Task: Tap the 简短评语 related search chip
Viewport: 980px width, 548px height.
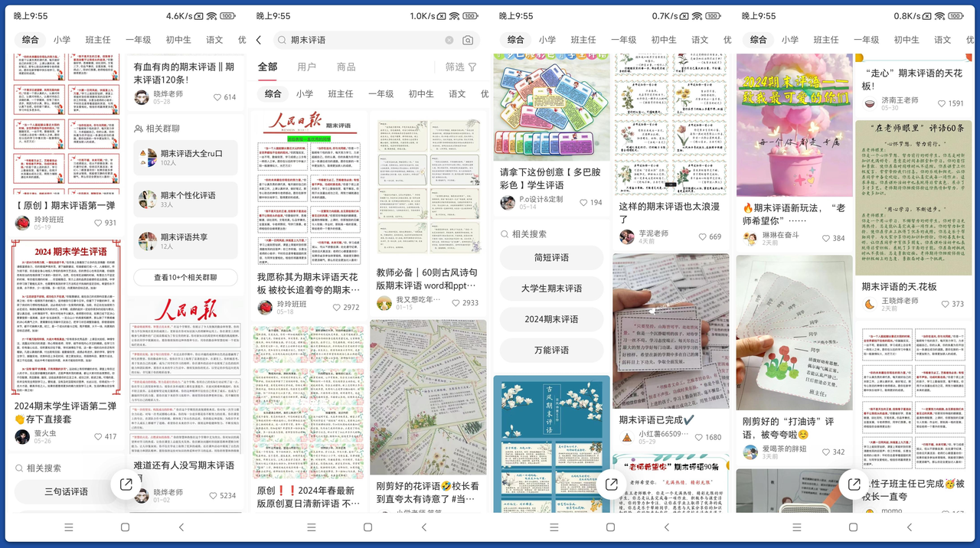Action: tap(551, 258)
